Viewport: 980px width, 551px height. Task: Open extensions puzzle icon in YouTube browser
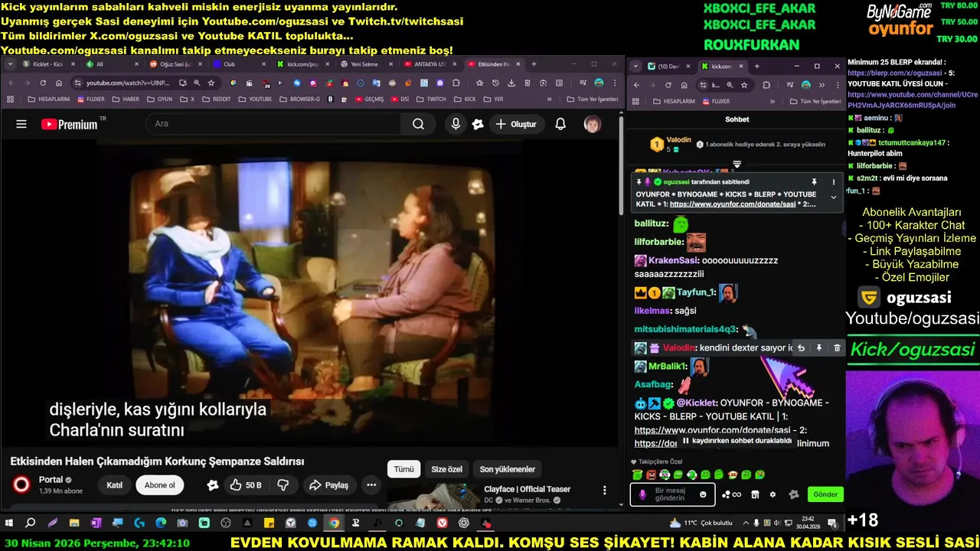456,83
